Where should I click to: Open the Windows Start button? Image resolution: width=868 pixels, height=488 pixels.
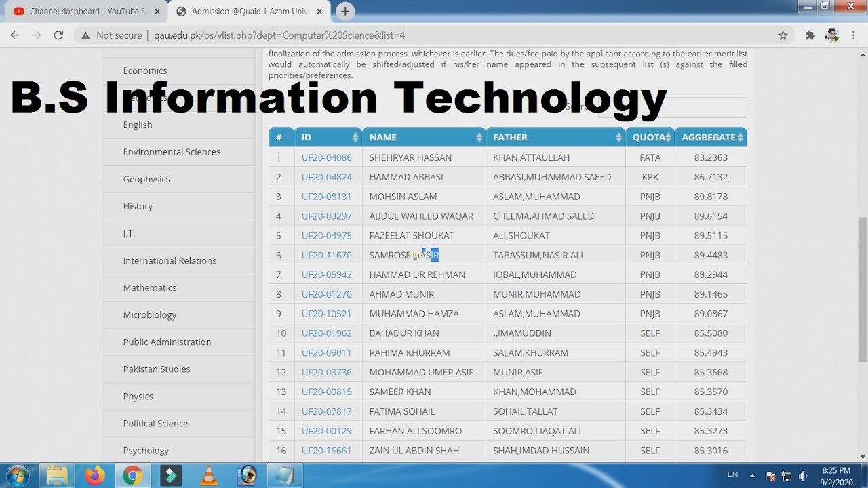click(x=18, y=476)
